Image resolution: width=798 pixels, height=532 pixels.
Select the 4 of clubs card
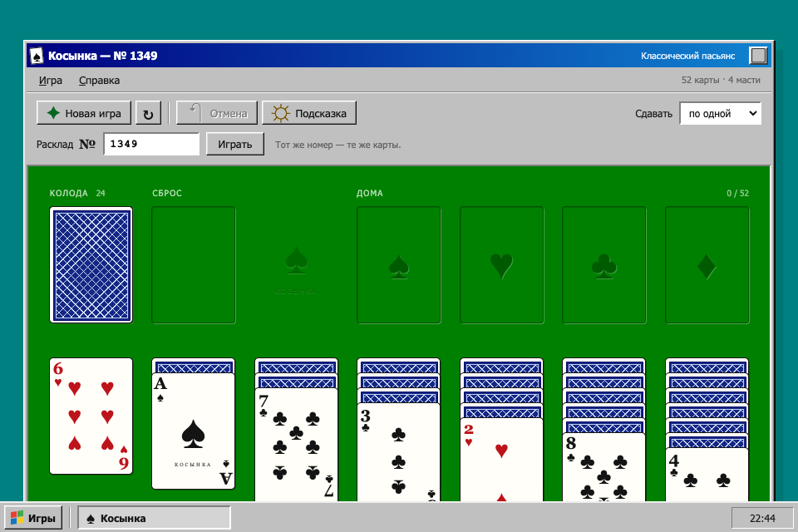tap(707, 475)
